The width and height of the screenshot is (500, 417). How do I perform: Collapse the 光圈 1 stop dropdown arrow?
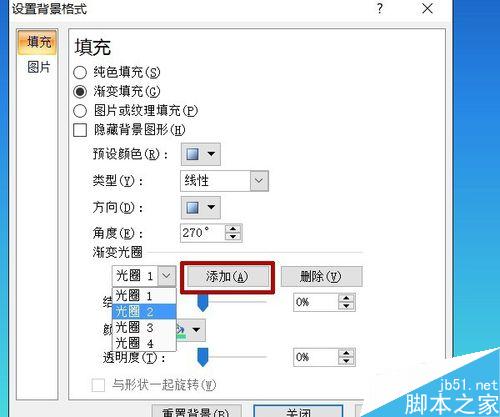pos(166,276)
